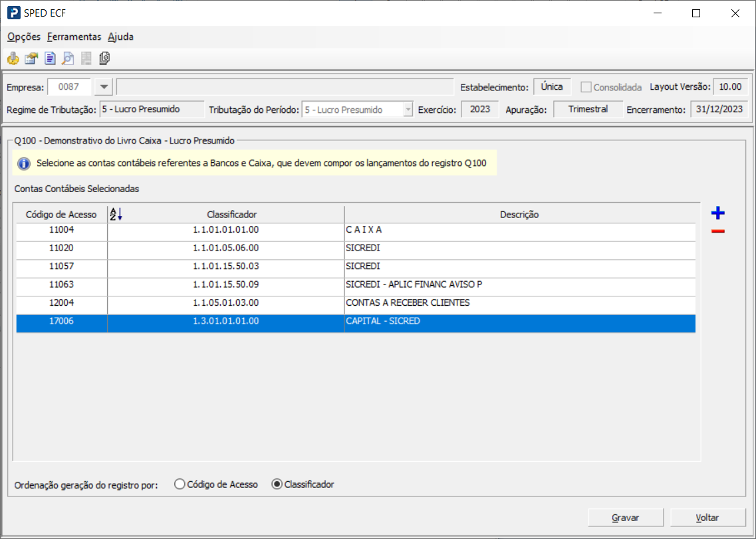Image resolution: width=756 pixels, height=539 pixels.
Task: Select the C A I X A account row
Action: pyautogui.click(x=356, y=232)
